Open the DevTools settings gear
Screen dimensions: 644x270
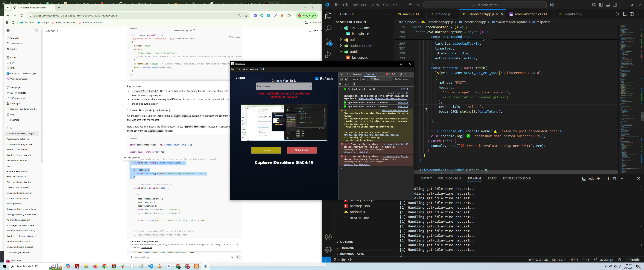click(400, 74)
